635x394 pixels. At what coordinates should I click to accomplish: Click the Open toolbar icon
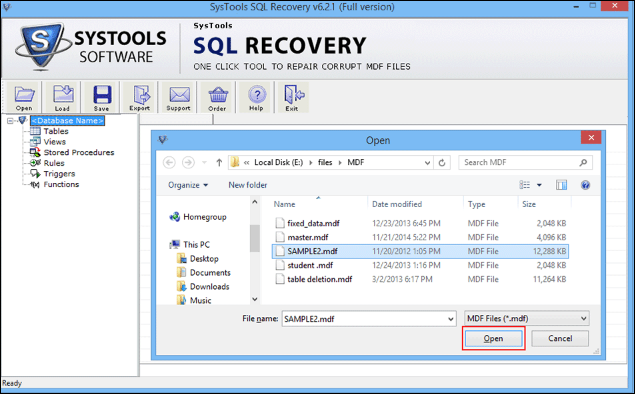[24, 97]
